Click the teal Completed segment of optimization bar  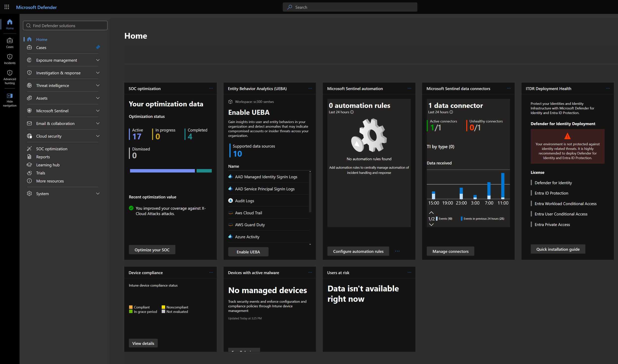[204, 171]
